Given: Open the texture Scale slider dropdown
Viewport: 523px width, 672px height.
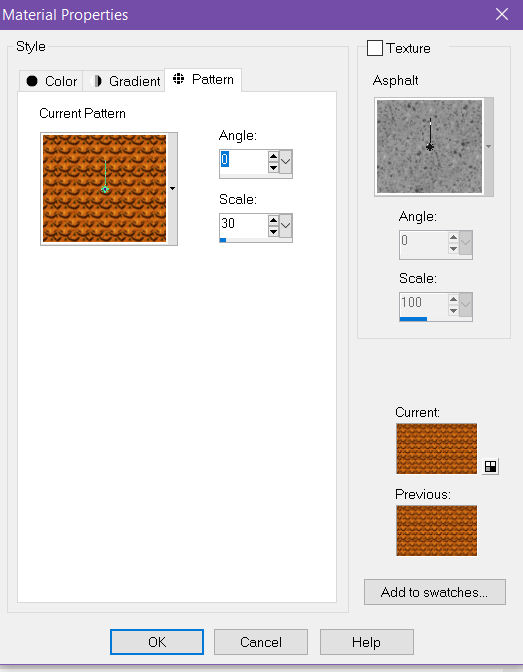Looking at the screenshot, I should (x=466, y=305).
